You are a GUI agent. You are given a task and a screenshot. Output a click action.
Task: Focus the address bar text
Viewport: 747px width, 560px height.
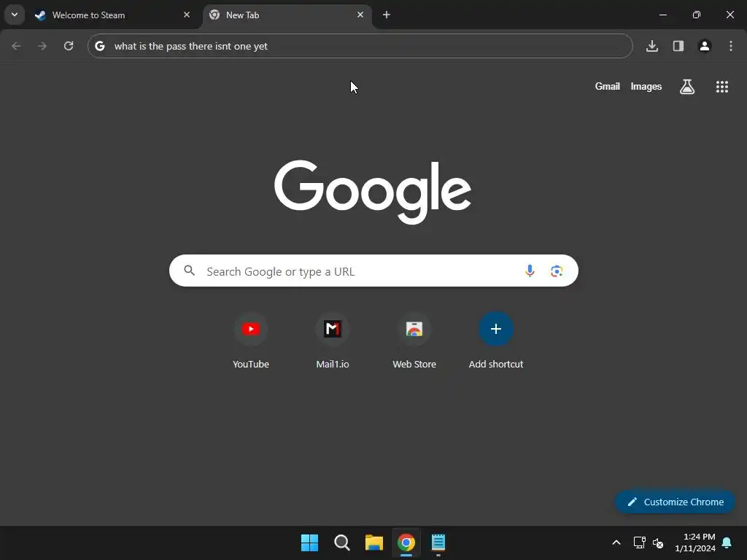pos(190,46)
